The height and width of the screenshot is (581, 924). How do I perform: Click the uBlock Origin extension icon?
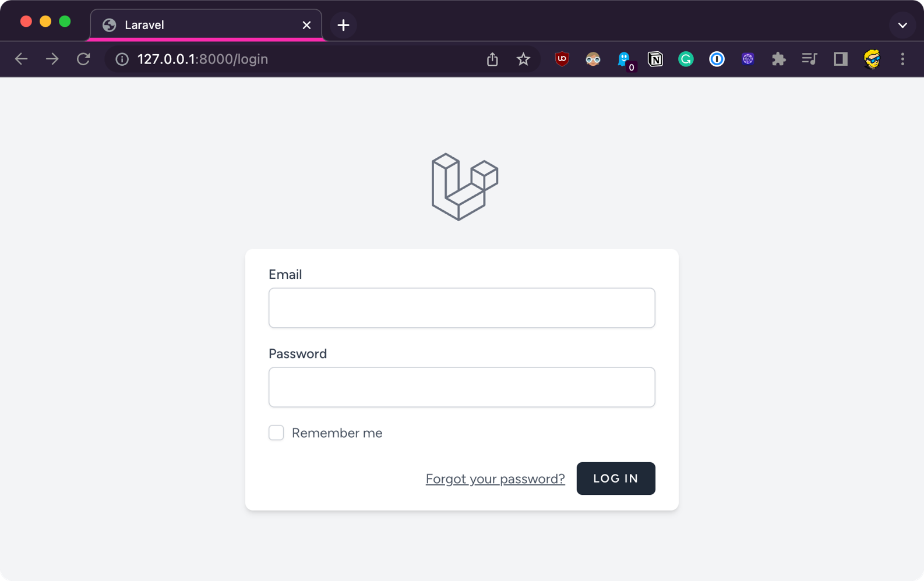coord(562,59)
